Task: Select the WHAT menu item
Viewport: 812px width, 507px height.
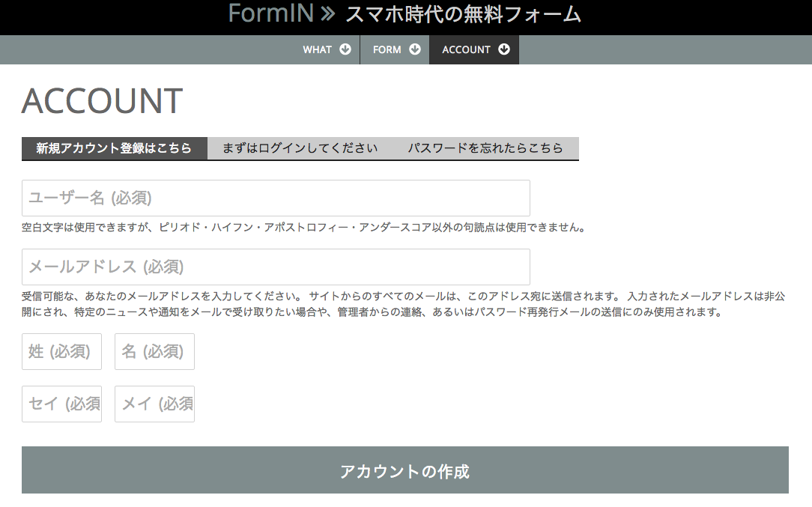Action: point(317,49)
